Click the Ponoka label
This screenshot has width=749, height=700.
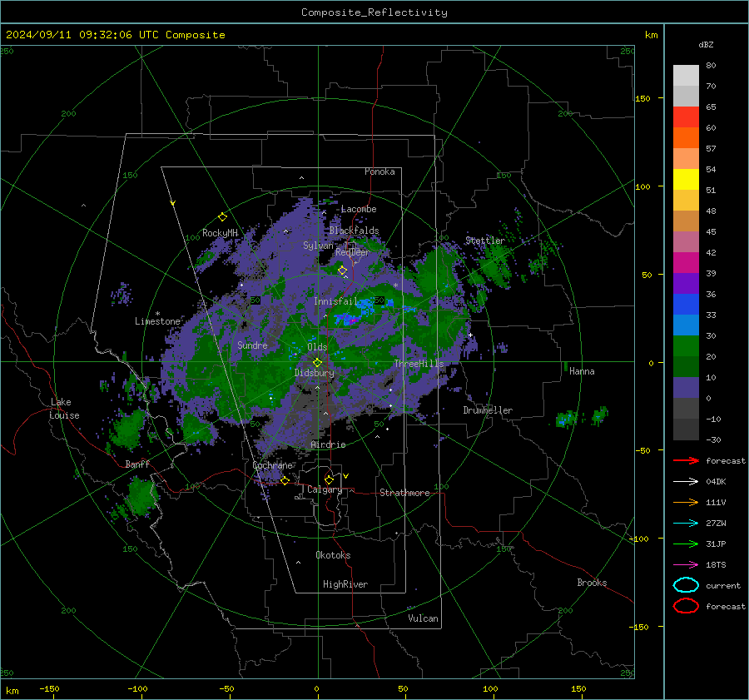point(379,171)
